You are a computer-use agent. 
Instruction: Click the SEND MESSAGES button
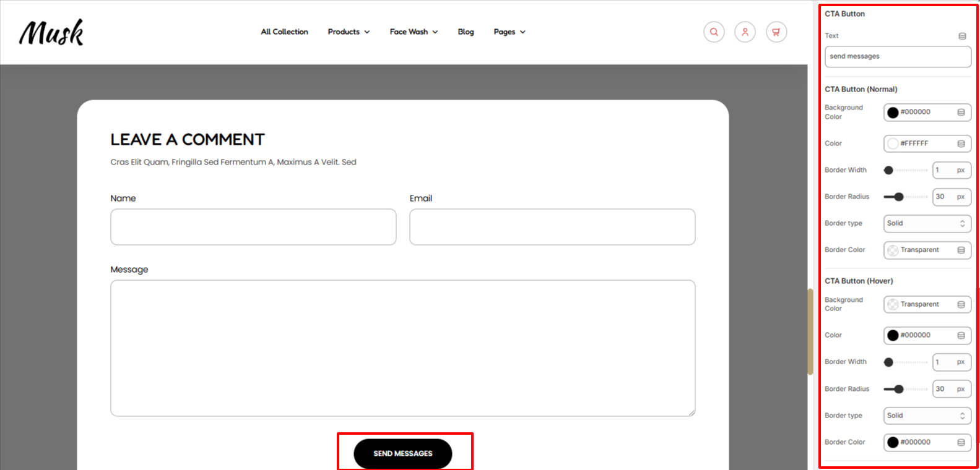coord(403,453)
